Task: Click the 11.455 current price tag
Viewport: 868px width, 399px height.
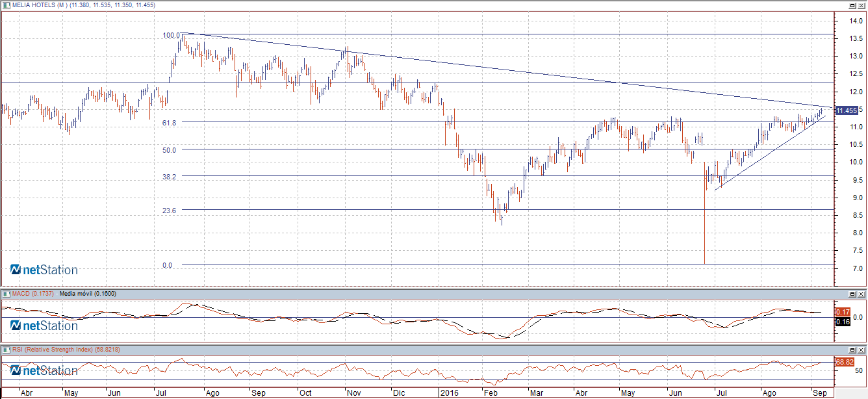Action: (x=847, y=110)
